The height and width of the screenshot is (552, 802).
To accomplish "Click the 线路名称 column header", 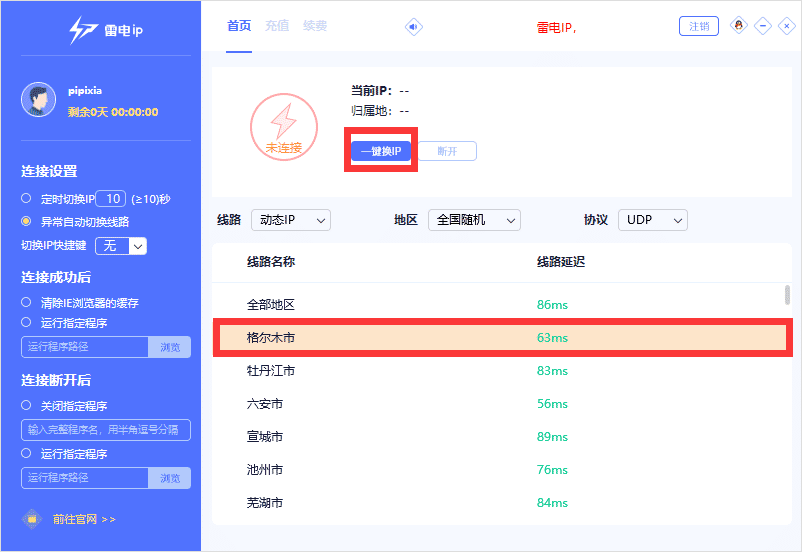I will click(271, 262).
